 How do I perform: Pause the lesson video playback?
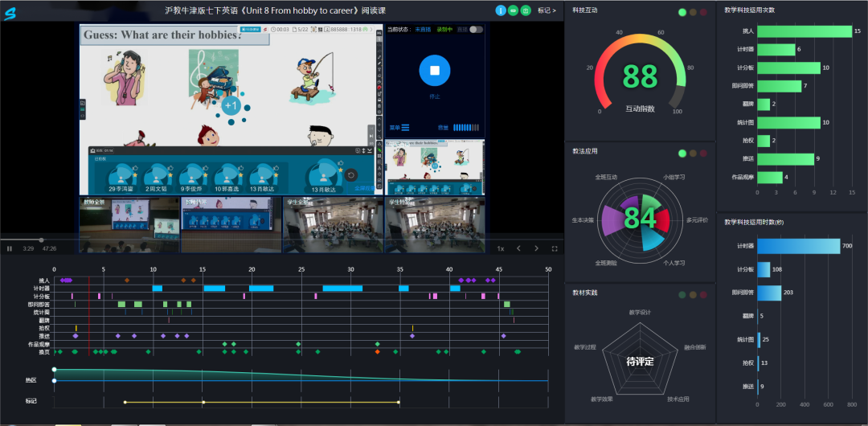coord(10,248)
